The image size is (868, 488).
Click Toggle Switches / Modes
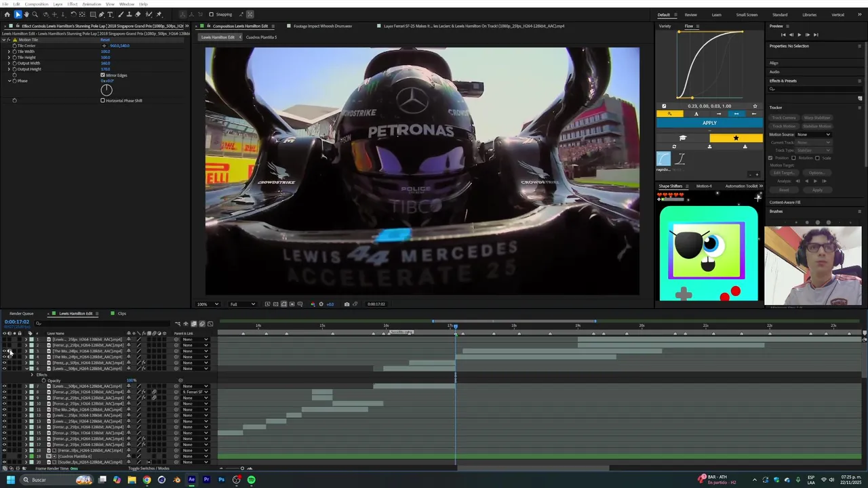pyautogui.click(x=149, y=468)
